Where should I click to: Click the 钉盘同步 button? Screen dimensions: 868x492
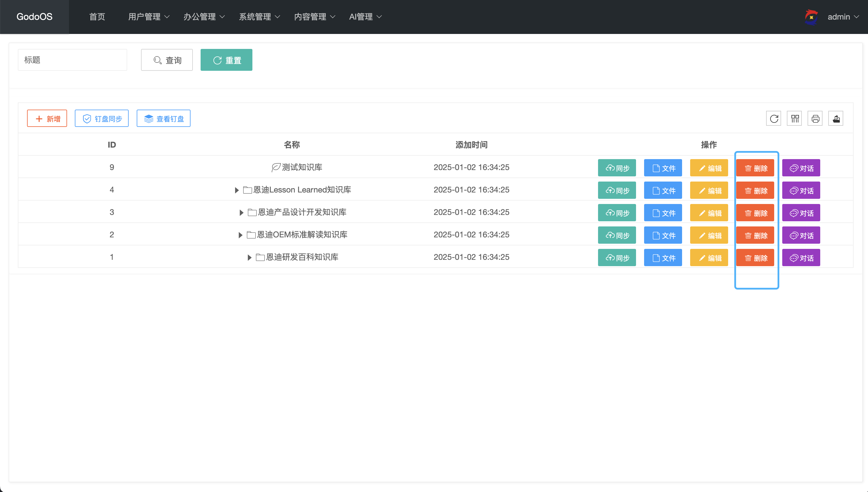click(101, 119)
